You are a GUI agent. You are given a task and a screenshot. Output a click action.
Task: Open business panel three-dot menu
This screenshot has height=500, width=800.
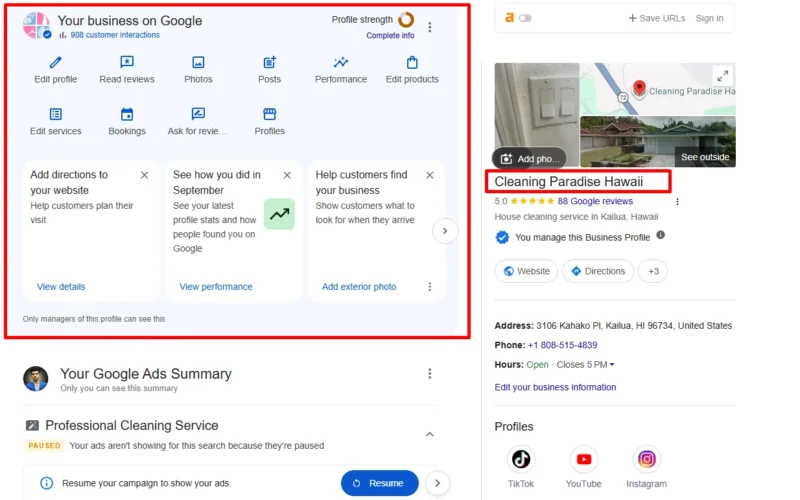coord(430,27)
